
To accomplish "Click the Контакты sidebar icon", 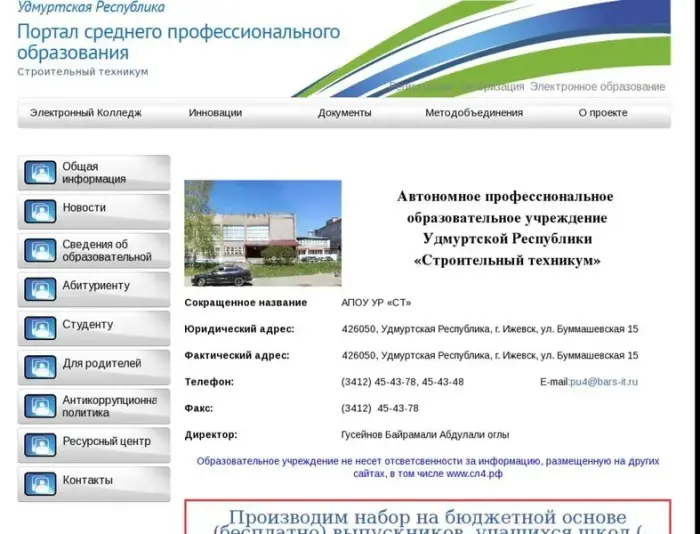I will click(40, 485).
